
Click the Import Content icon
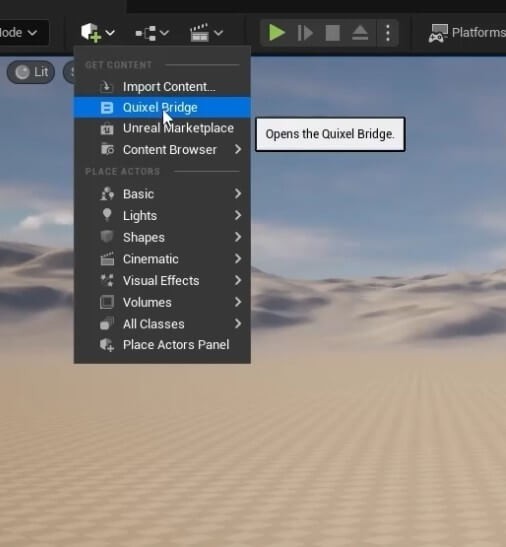click(x=106, y=87)
